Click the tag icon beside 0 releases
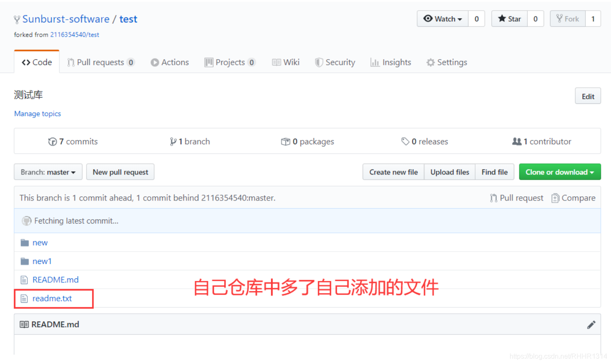 click(x=405, y=141)
